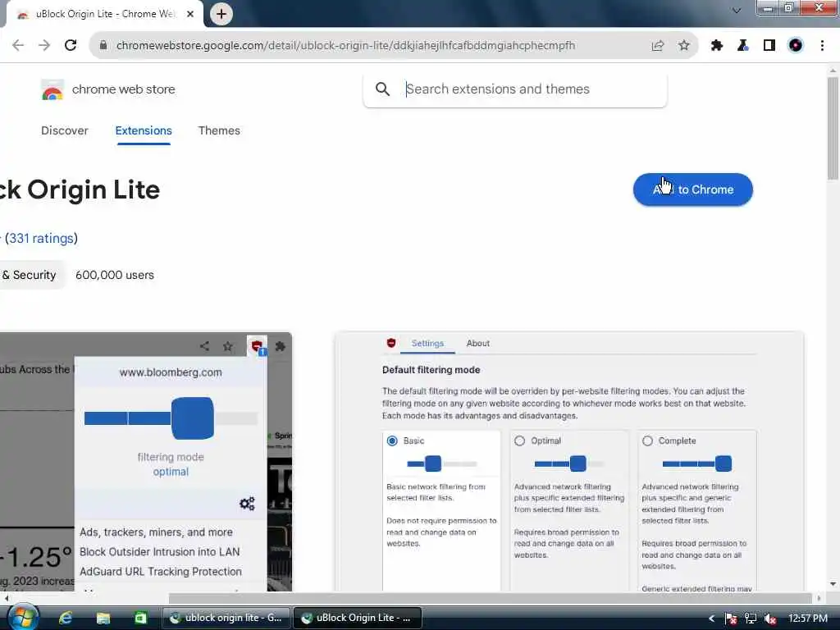Click Add to Chrome button
This screenshot has height=630, width=840.
[x=692, y=189]
